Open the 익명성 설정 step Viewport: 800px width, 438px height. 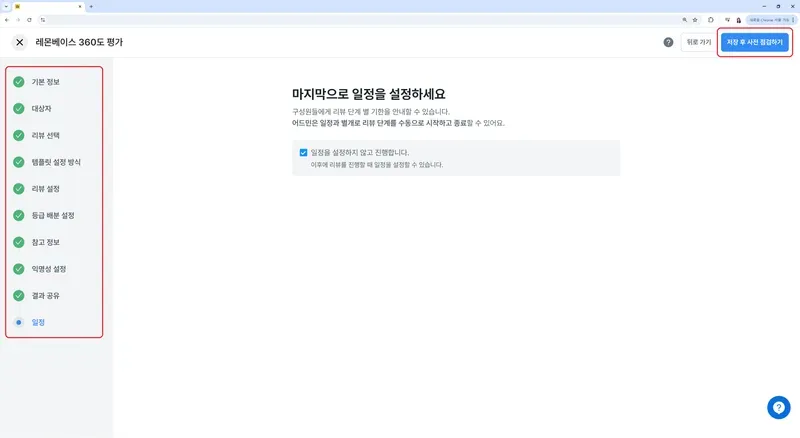pyautogui.click(x=49, y=269)
